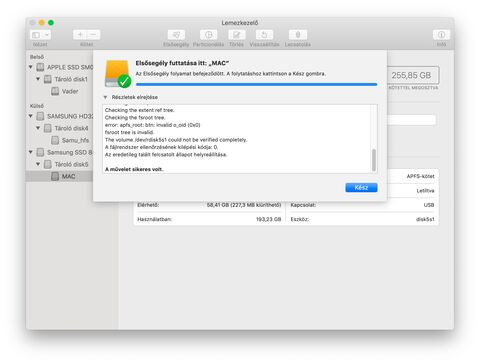Click the Infó toolbar icon
480x364 pixels.
(x=441, y=35)
